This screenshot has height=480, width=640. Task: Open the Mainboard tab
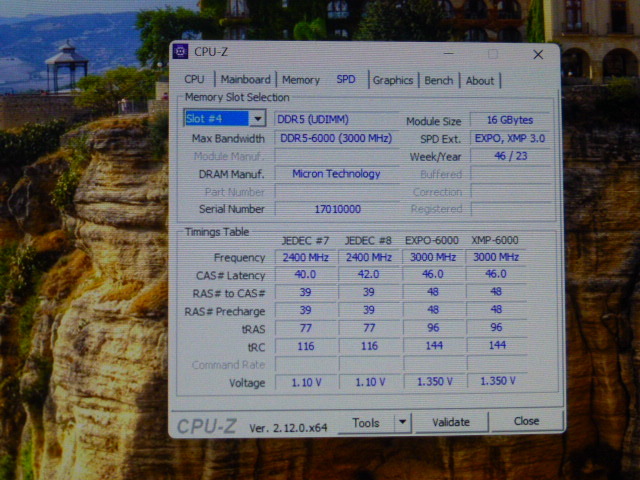245,79
